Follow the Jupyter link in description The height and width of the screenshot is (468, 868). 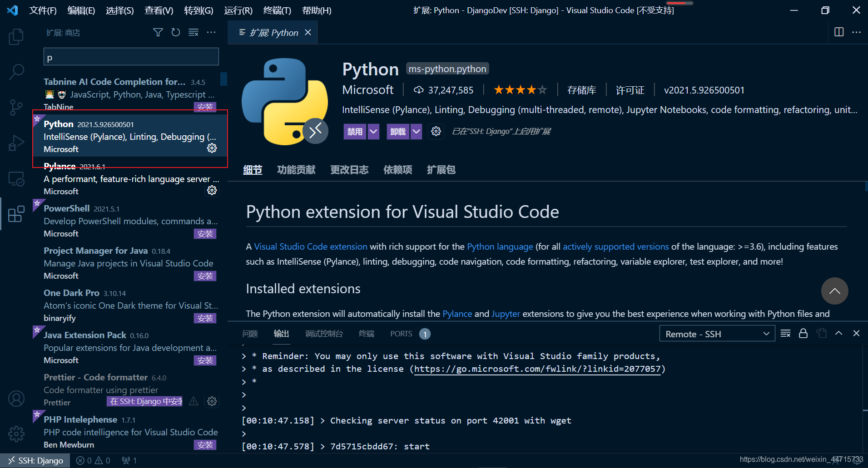click(x=506, y=314)
